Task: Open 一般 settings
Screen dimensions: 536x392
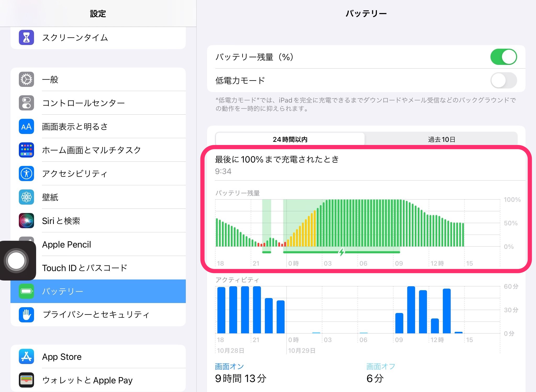Action: (x=98, y=79)
